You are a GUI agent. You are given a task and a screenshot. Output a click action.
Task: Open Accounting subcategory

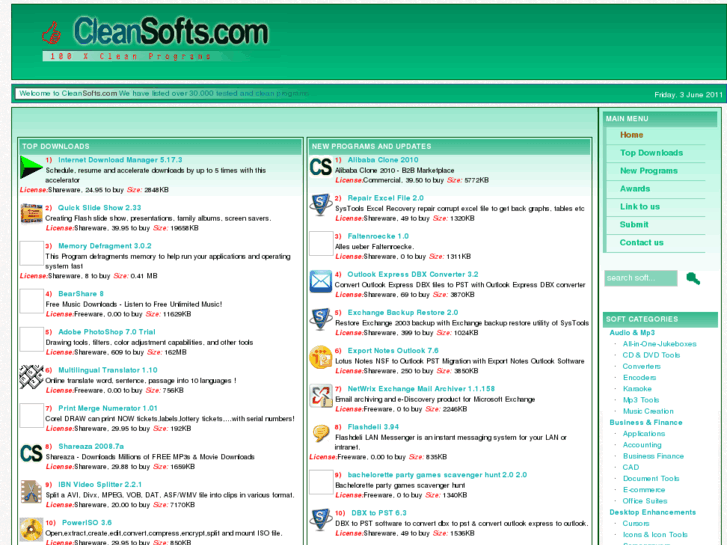click(x=642, y=445)
